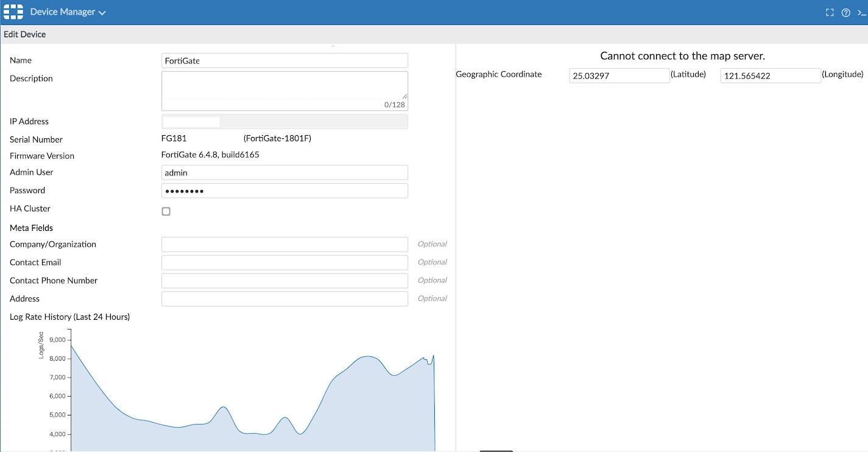Click the Name input field

click(x=284, y=60)
